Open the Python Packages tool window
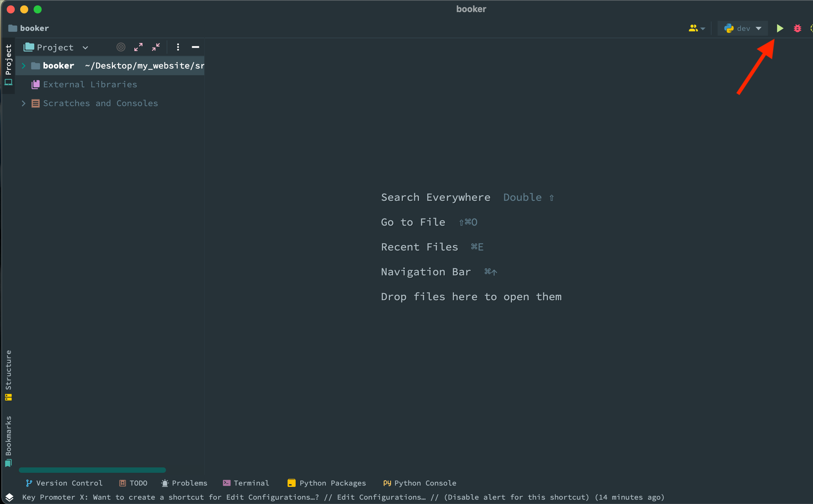Image resolution: width=813 pixels, height=504 pixels. [327, 483]
